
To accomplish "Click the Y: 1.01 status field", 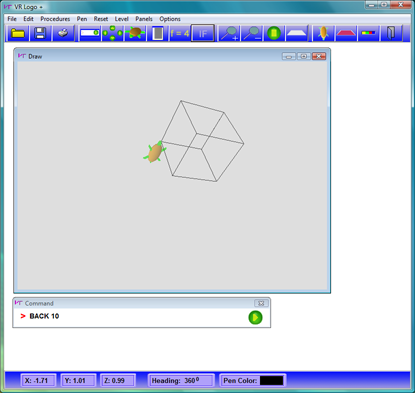I will 78,380.
